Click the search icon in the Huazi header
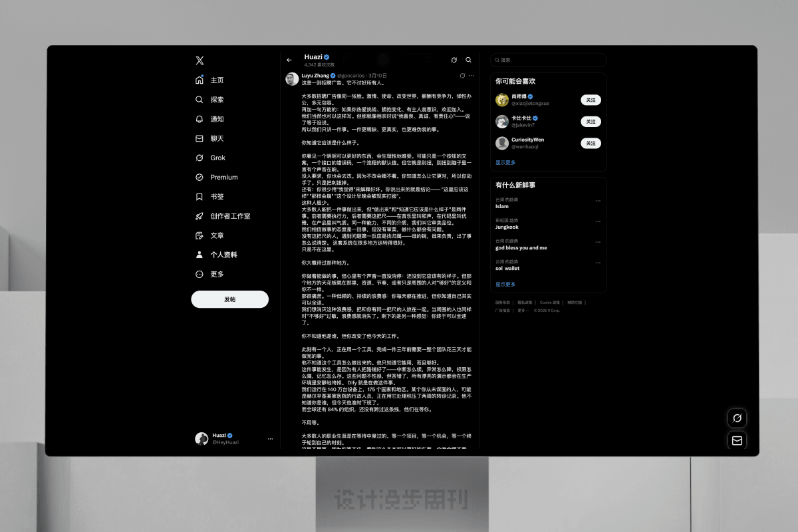The width and height of the screenshot is (798, 532). coord(469,60)
